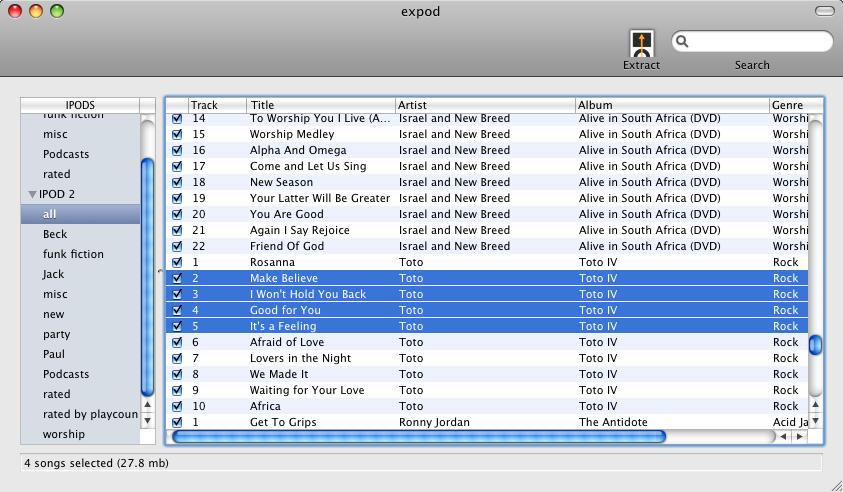Toggle checkbox for We Made It
843x492 pixels.
(177, 374)
